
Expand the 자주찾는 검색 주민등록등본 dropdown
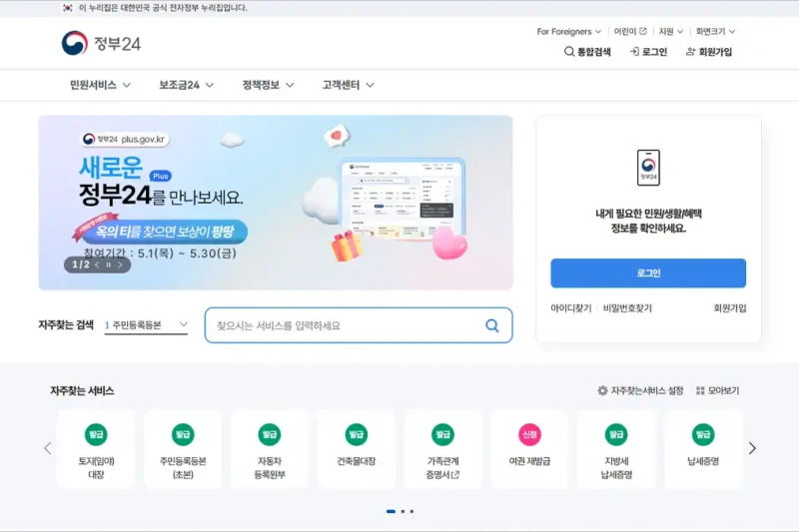pyautogui.click(x=146, y=324)
